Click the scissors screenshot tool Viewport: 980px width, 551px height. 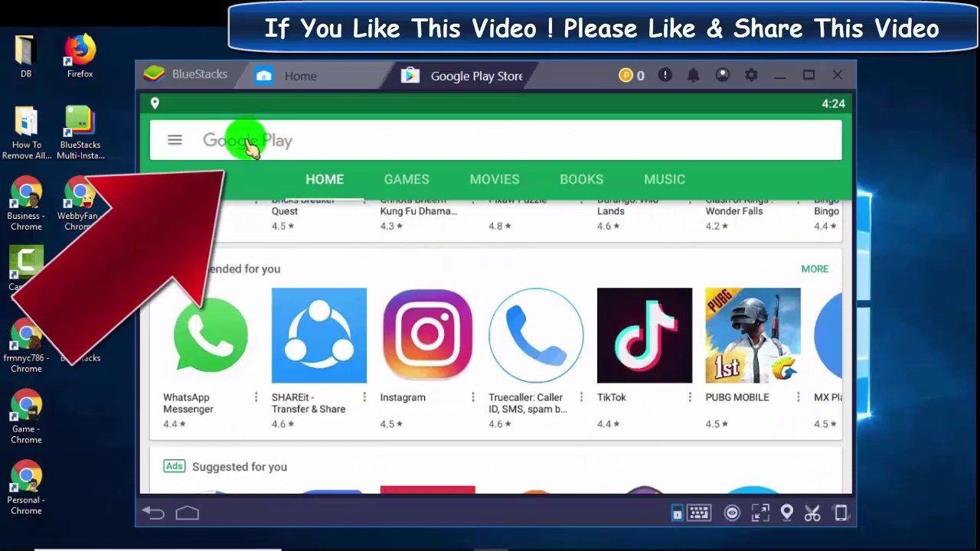[812, 514]
